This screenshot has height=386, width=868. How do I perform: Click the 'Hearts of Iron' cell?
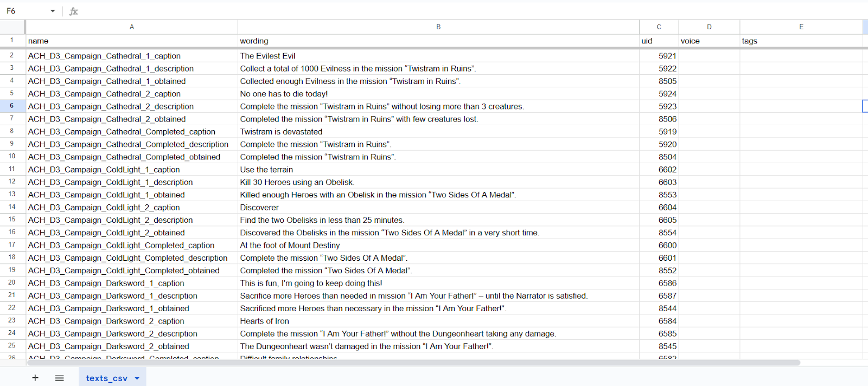(438, 321)
